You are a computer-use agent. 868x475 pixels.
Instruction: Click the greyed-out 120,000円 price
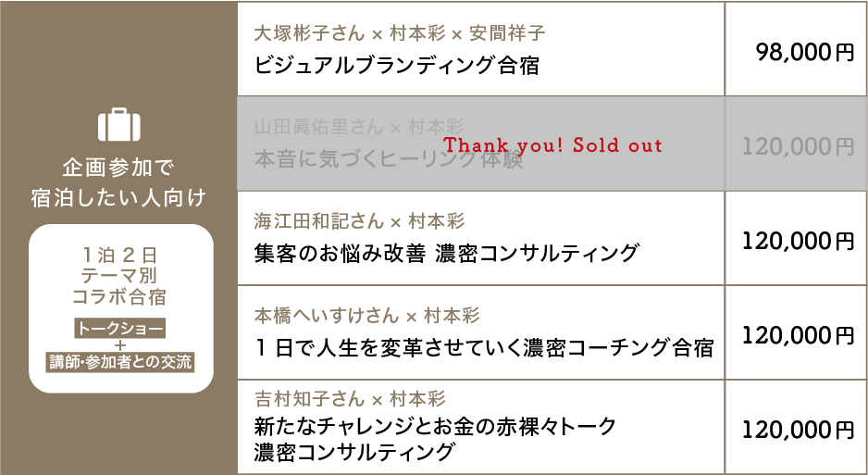point(798,146)
